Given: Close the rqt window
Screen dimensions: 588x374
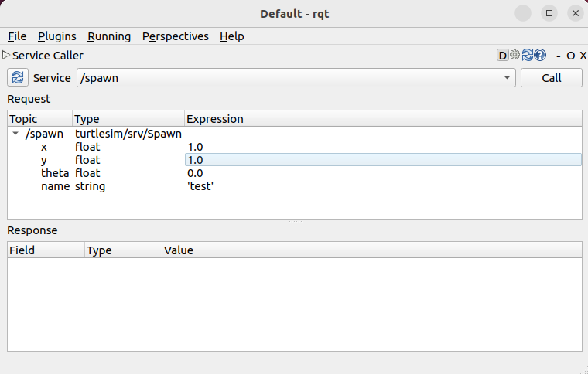Looking at the screenshot, I should pyautogui.click(x=576, y=14).
